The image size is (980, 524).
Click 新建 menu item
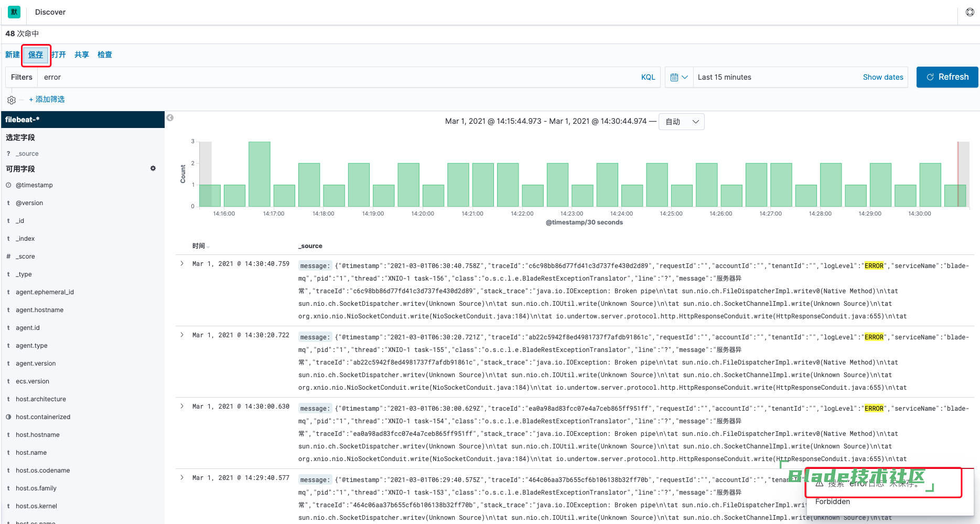[x=13, y=55]
